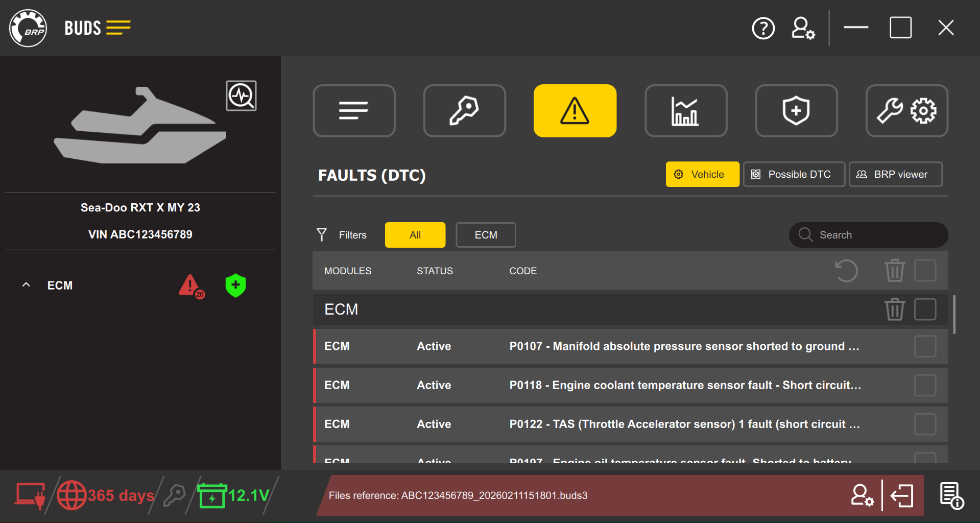Open the wrench and gear settings section
This screenshot has height=523, width=980.
point(906,111)
